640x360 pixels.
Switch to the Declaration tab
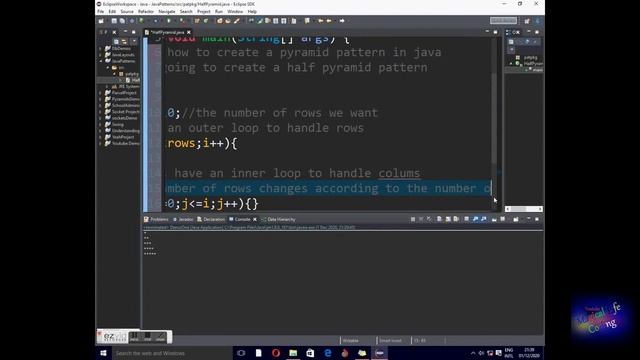click(211, 220)
